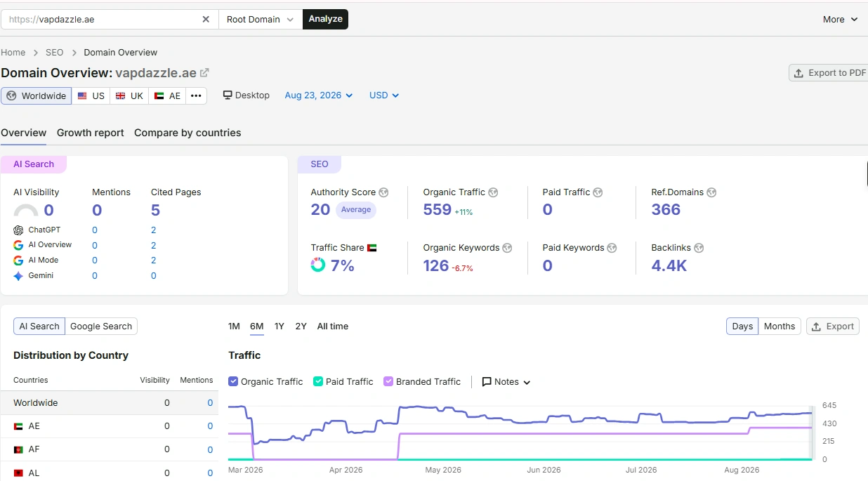The height and width of the screenshot is (481, 868).
Task: Select the Worldwide row in country table
Action: pyautogui.click(x=109, y=403)
